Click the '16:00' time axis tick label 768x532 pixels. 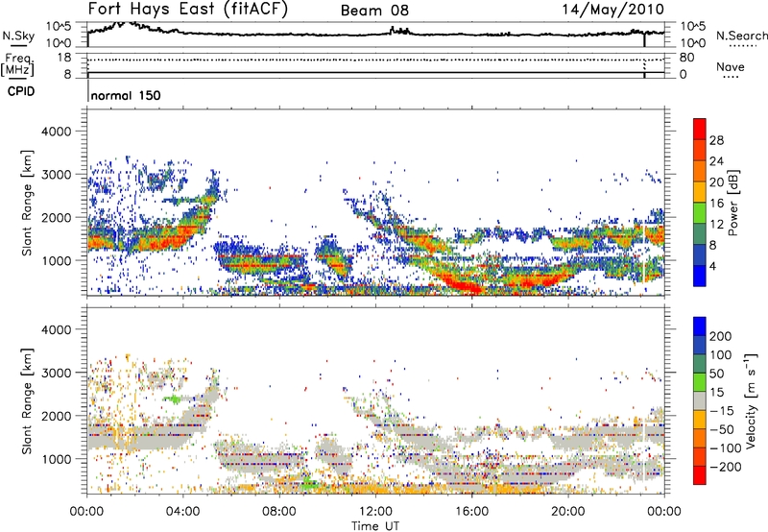coord(471,512)
